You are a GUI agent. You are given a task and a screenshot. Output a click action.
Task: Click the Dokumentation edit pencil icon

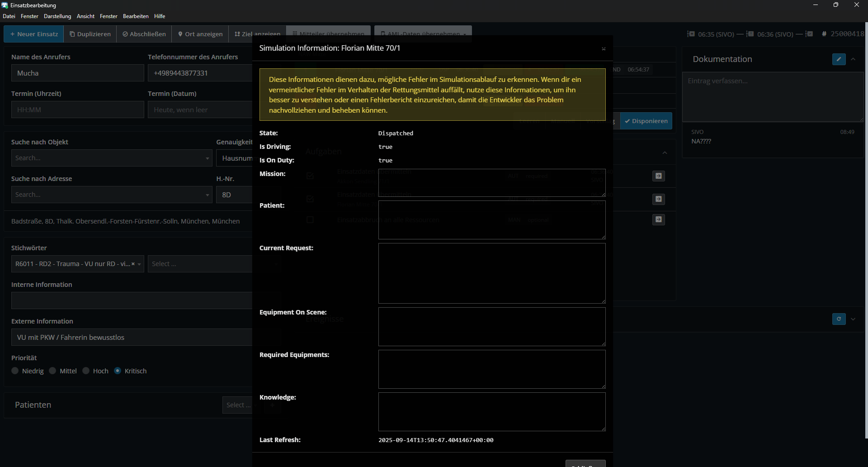[x=839, y=59]
